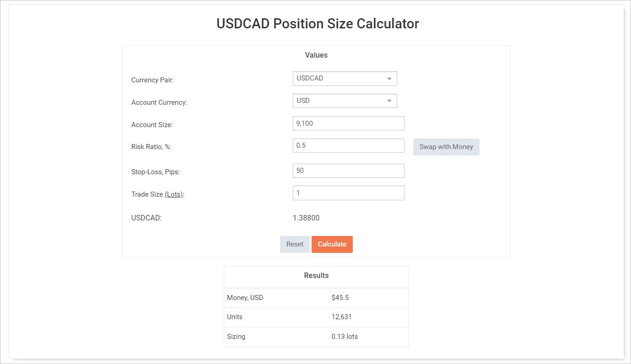Click the USDCAD Position Size Calculator title
The height and width of the screenshot is (364, 631).
[317, 24]
